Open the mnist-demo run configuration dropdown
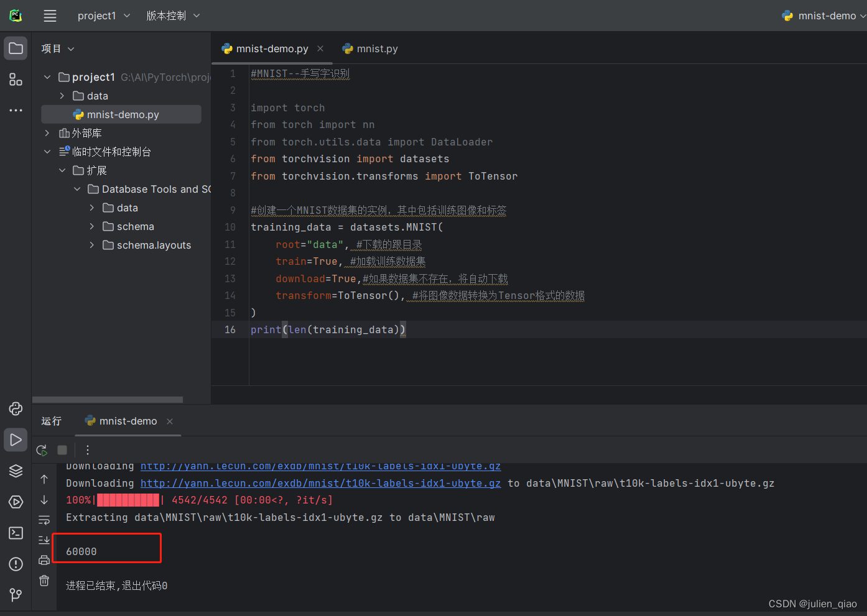The width and height of the screenshot is (867, 616). point(823,16)
